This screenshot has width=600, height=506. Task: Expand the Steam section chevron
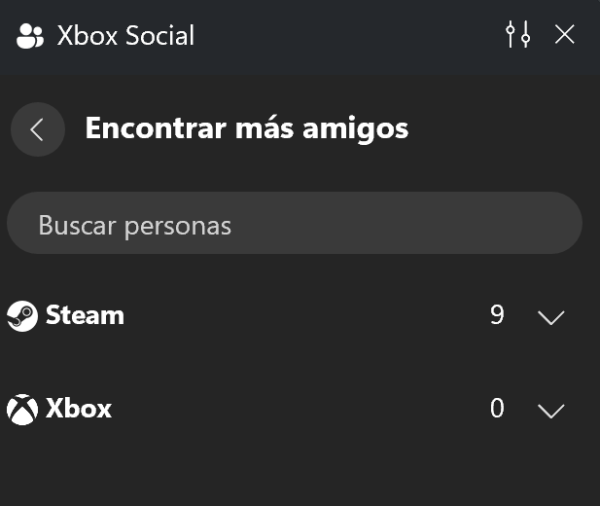pyautogui.click(x=551, y=317)
